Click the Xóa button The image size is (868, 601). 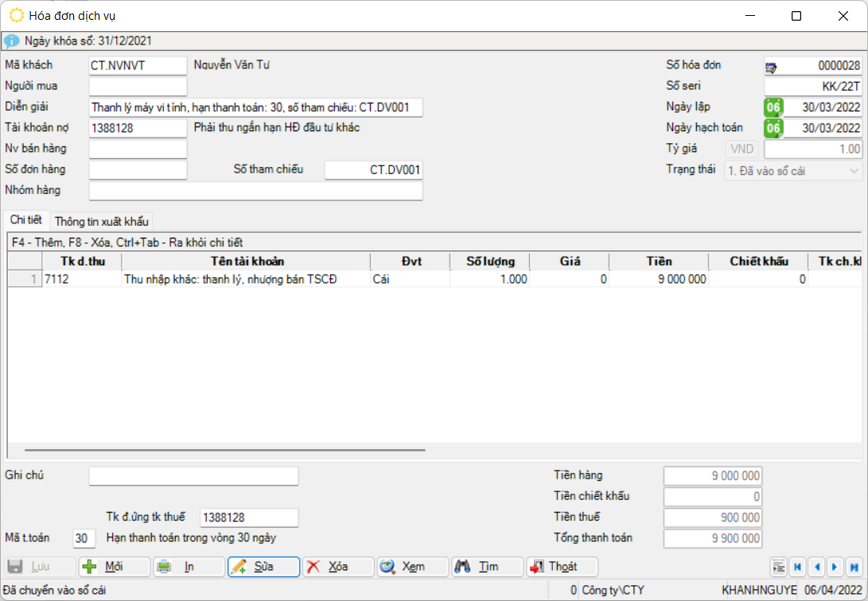(x=337, y=567)
